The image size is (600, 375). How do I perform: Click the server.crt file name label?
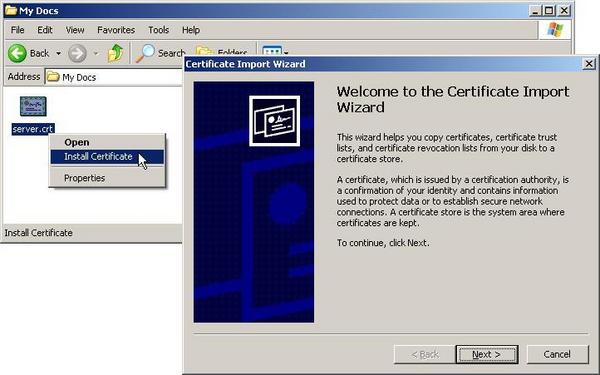[33, 129]
